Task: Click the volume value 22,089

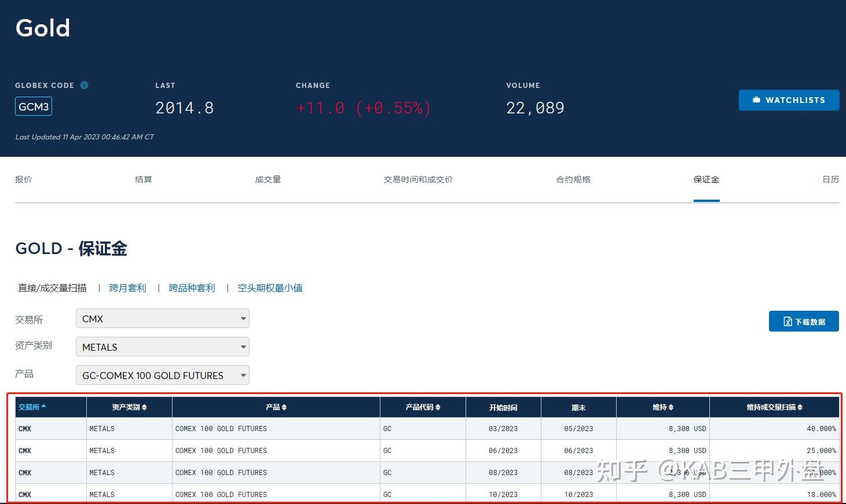Action: click(x=535, y=108)
